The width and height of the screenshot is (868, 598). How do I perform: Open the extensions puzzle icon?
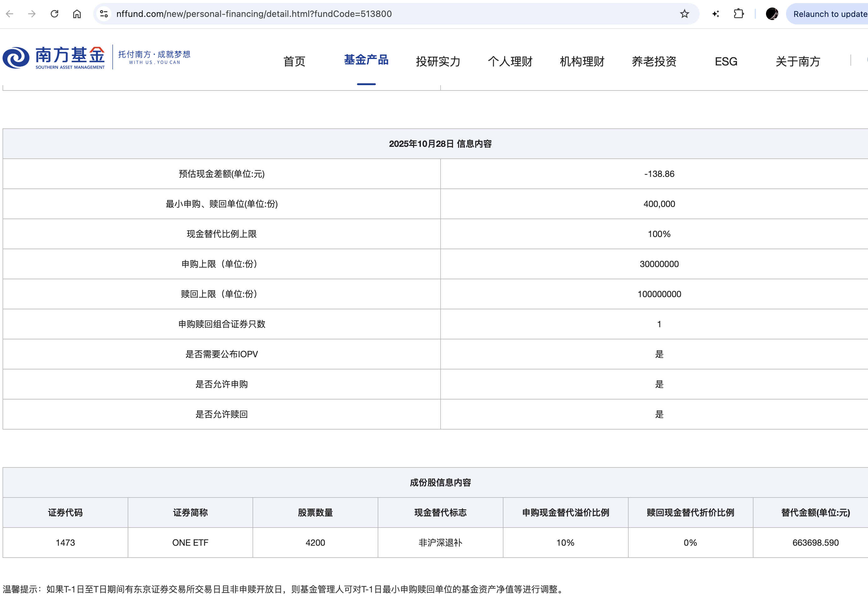pos(738,14)
